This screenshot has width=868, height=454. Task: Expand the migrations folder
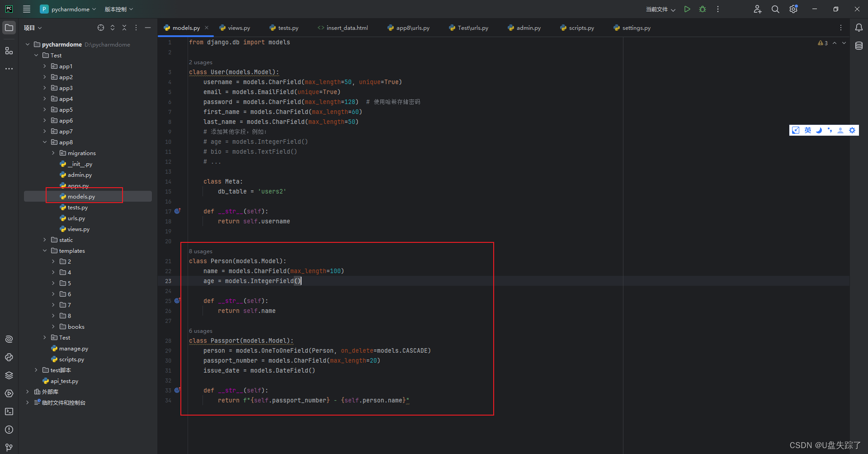pos(53,153)
